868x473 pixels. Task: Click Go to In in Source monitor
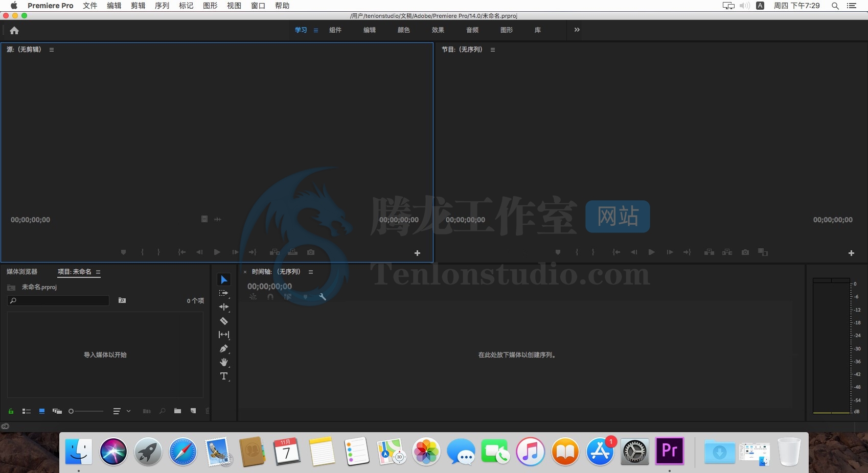click(181, 252)
